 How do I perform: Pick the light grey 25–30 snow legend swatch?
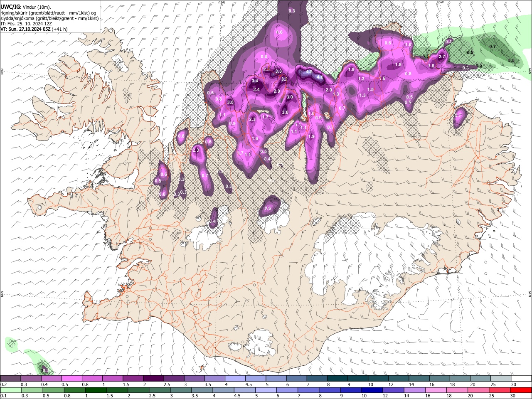(x=501, y=379)
